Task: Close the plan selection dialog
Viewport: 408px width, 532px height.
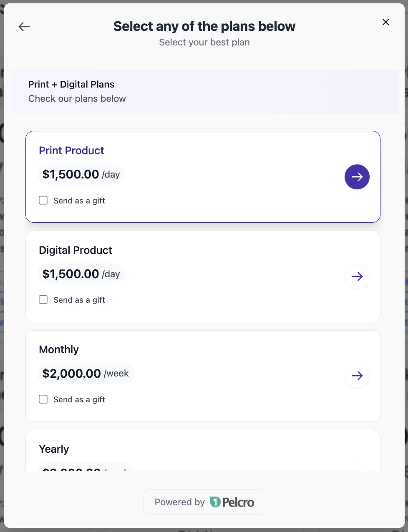Action: 385,22
